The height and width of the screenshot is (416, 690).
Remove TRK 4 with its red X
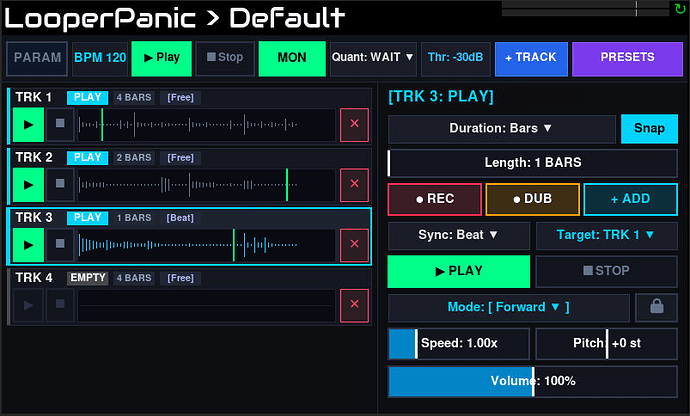[x=354, y=305]
